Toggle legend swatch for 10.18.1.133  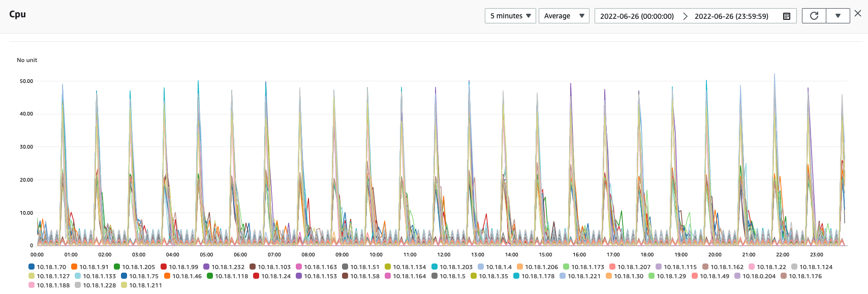click(x=78, y=276)
